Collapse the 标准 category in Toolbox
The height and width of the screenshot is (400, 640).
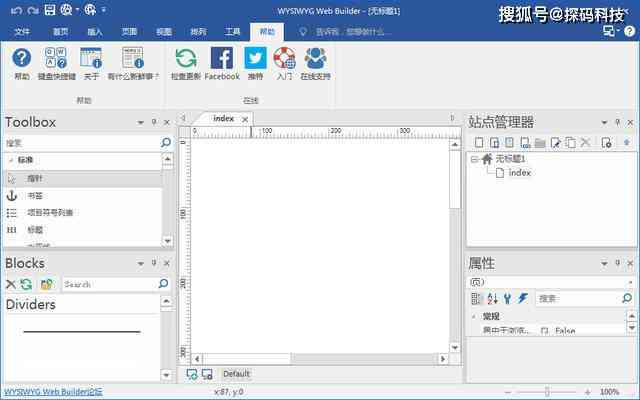coord(11,160)
